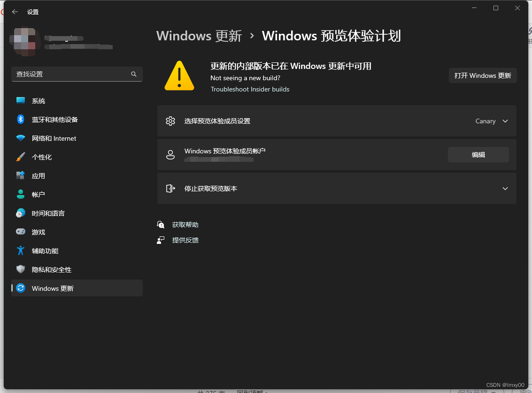
Task: Click the 系统 monitor icon
Action: point(21,101)
